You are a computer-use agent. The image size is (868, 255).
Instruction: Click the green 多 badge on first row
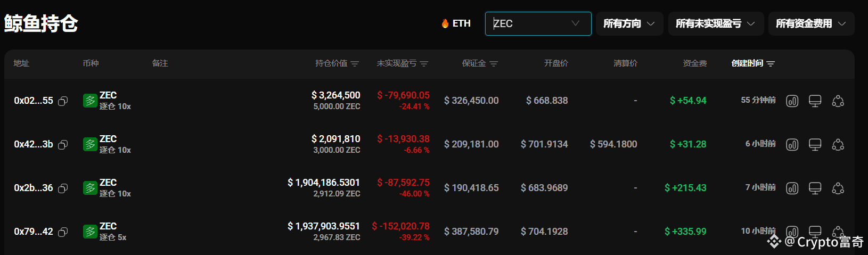tap(90, 101)
